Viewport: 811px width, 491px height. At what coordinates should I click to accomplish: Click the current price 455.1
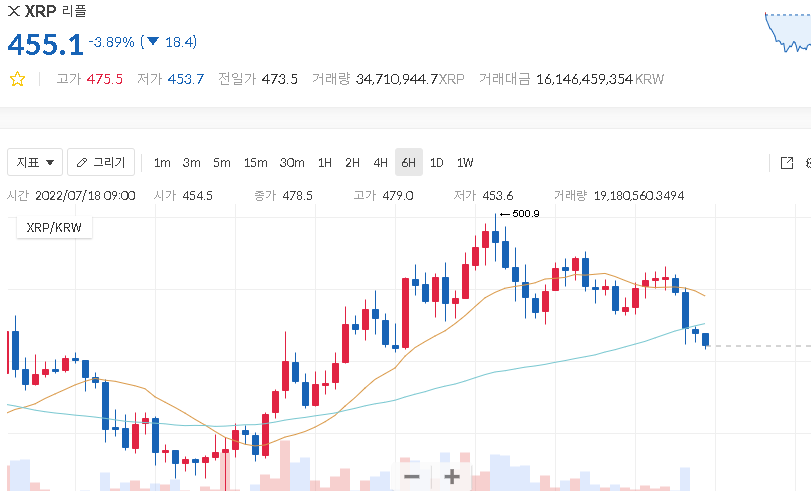coord(46,44)
